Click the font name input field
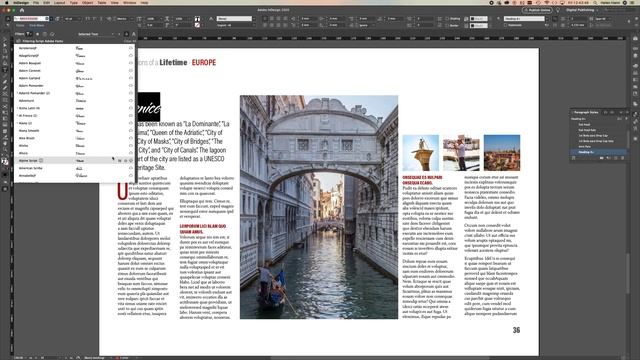The image size is (640, 360). point(31,19)
